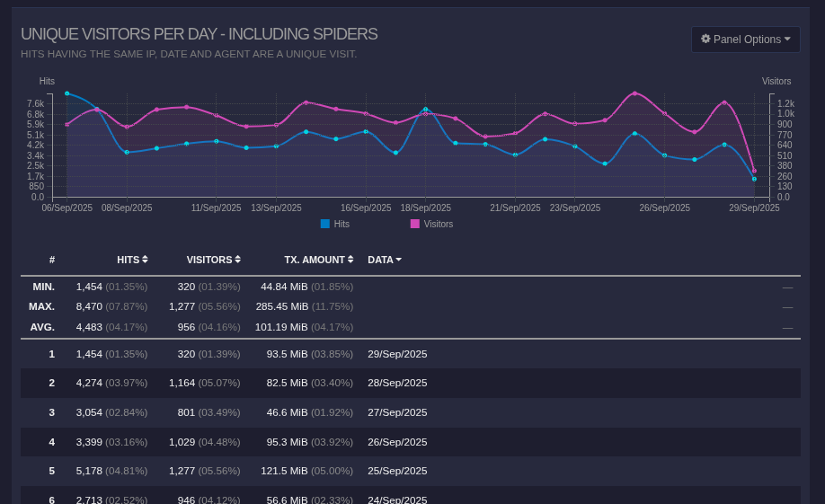This screenshot has width=825, height=504.
Task: Click the 25/Sep/2025 table row date
Action: (397, 471)
